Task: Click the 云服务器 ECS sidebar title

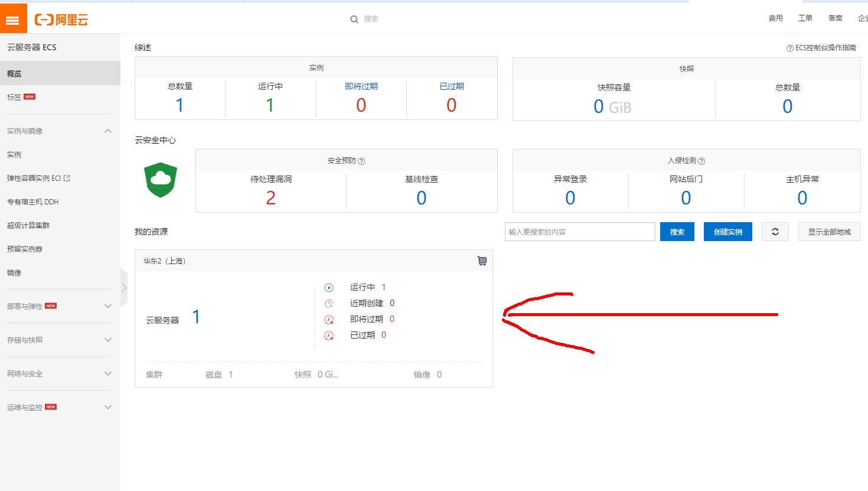Action: (x=32, y=47)
